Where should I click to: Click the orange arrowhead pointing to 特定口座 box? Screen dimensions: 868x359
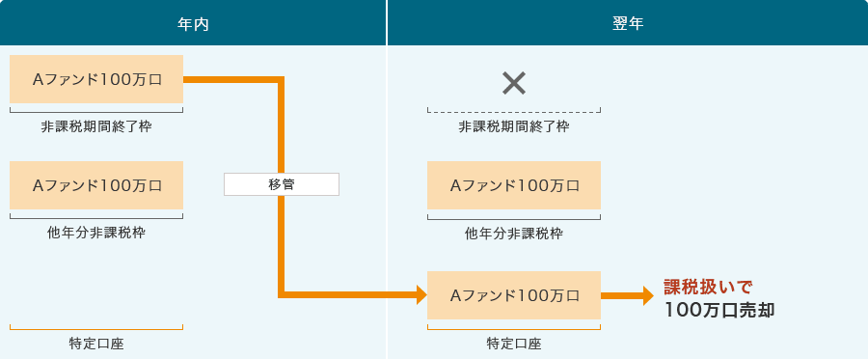pos(421,294)
